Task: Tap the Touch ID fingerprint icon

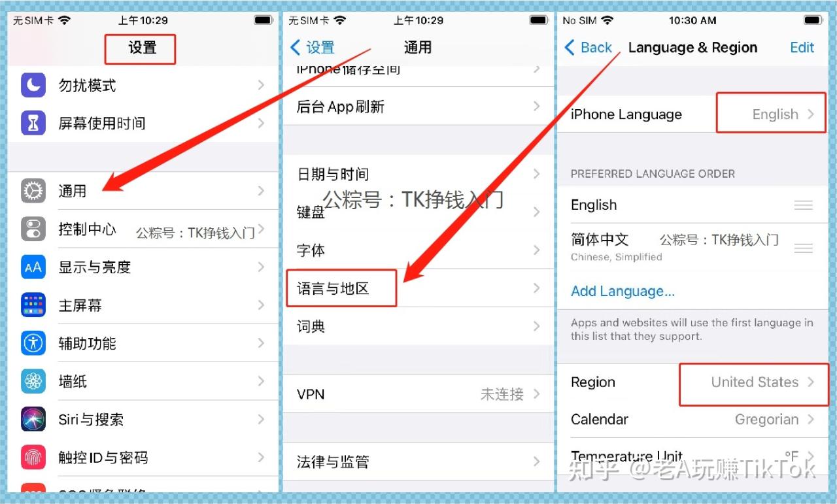Action: [x=33, y=458]
